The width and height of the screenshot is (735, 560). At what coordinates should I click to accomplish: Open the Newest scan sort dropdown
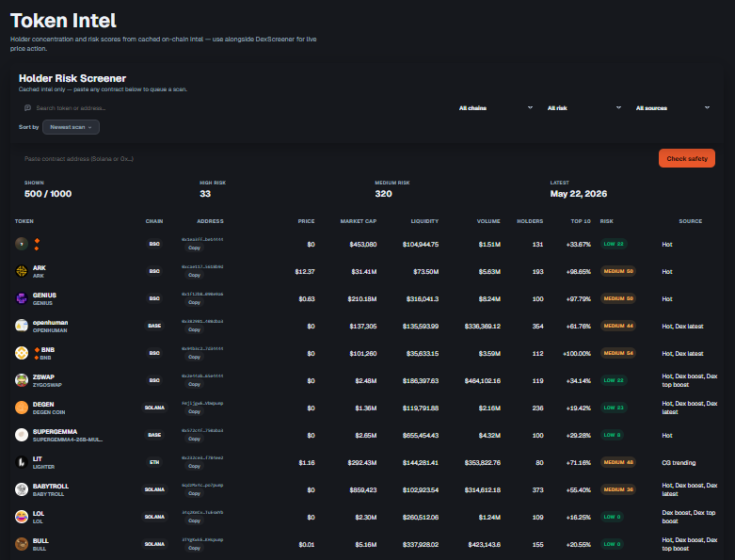tap(71, 127)
